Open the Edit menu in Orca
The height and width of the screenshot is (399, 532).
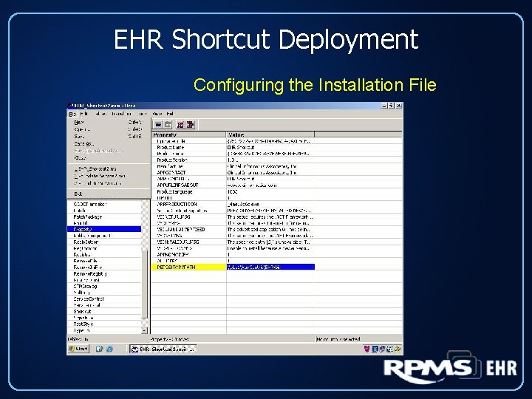(x=84, y=114)
